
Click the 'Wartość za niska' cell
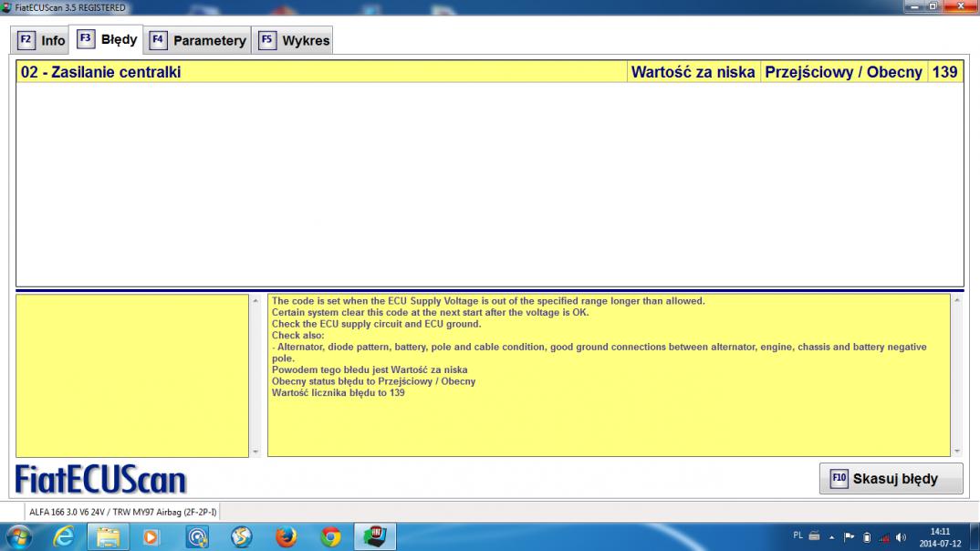pos(693,72)
